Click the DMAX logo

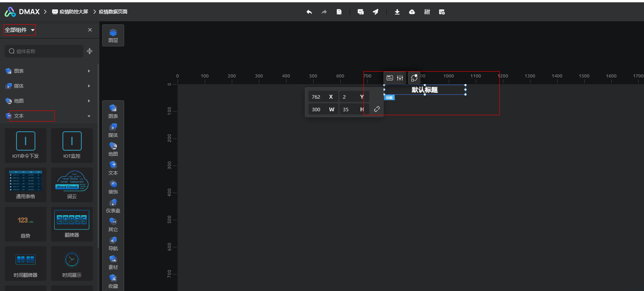[x=22, y=12]
